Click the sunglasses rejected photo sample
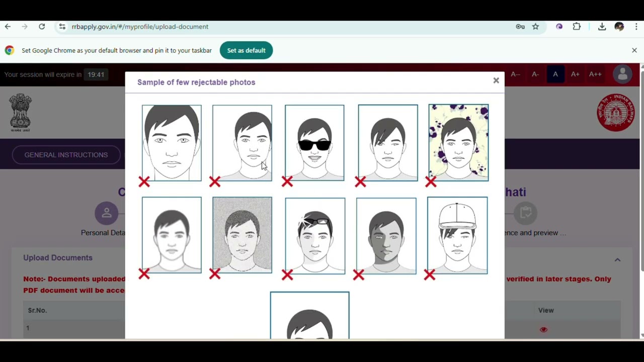644x362 pixels. pyautogui.click(x=314, y=143)
